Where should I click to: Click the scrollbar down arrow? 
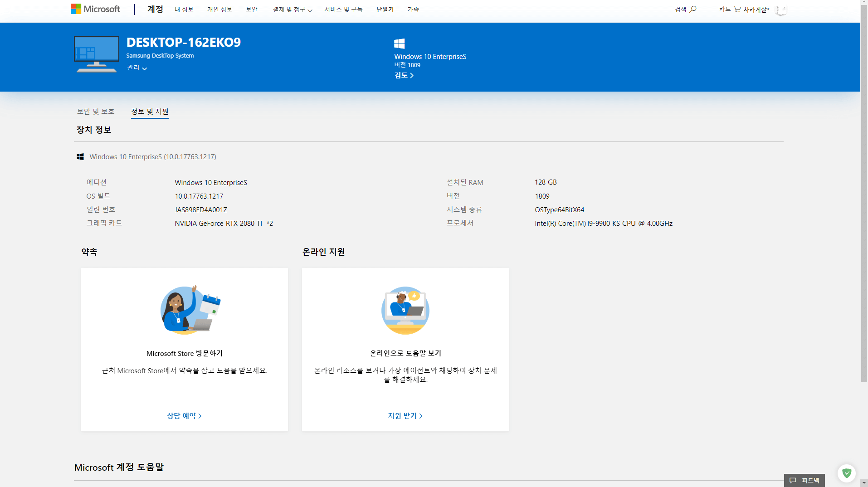864,483
